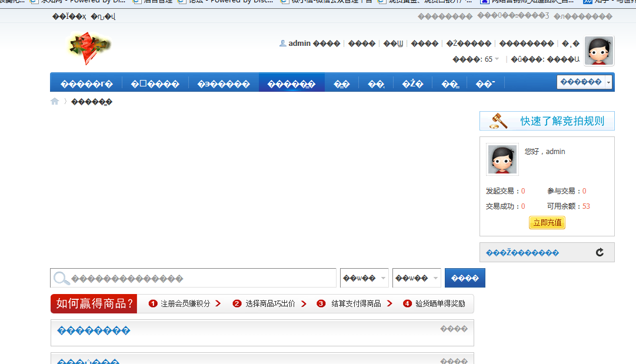Select the highlighted tab in blue navigation bar
636x364 pixels.
click(292, 83)
